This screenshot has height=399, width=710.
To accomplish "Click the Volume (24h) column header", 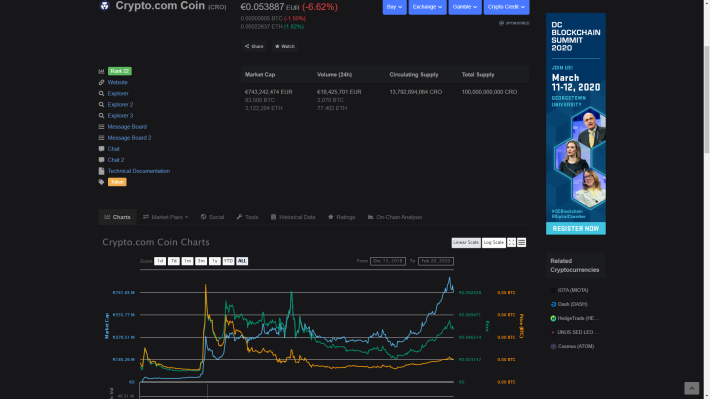I will point(334,75).
